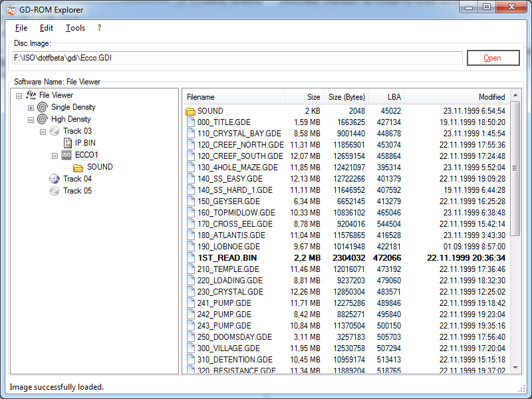Select the 1ST_READ.BIN file row
The image size is (532, 399).
(x=346, y=257)
